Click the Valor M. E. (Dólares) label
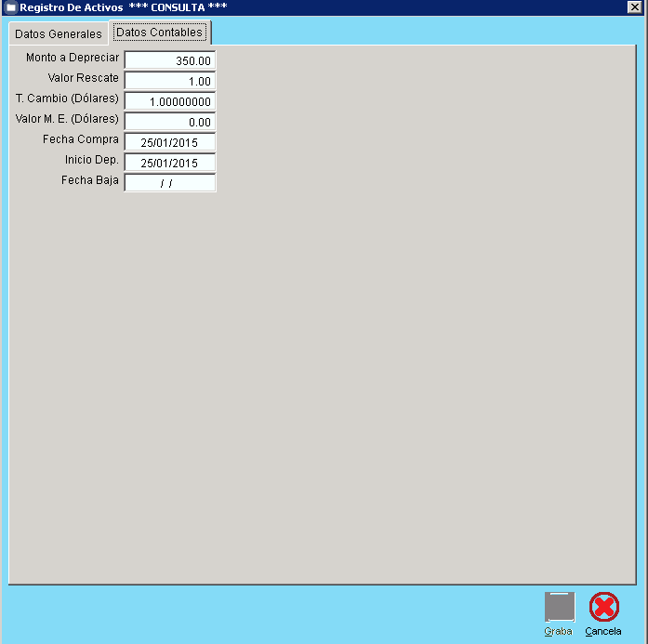The image size is (648, 644). [68, 119]
